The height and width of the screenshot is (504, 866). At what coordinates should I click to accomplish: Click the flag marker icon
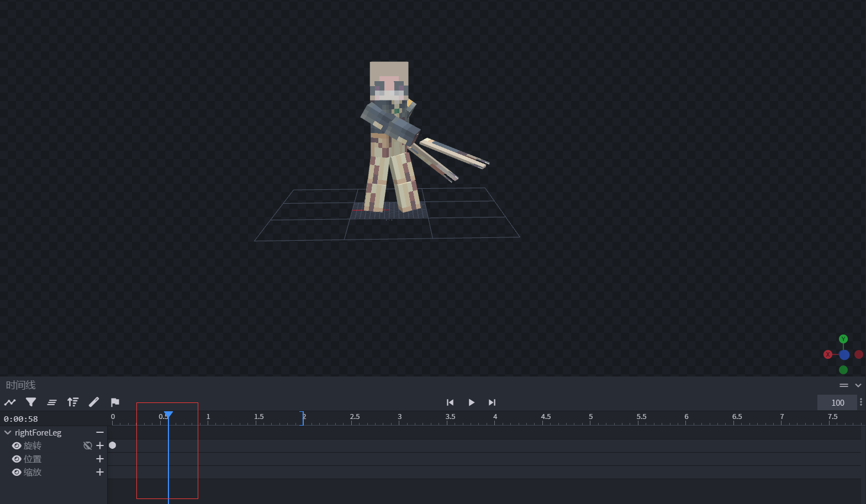tap(115, 402)
